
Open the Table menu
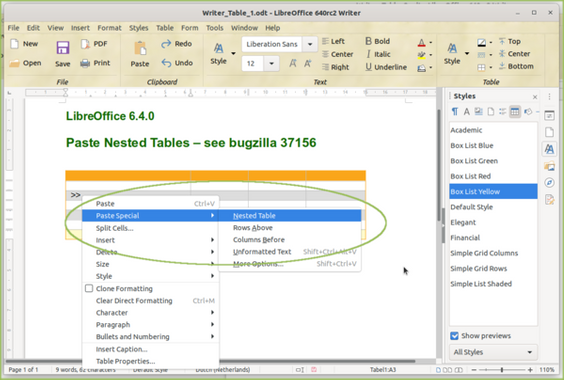(165, 28)
